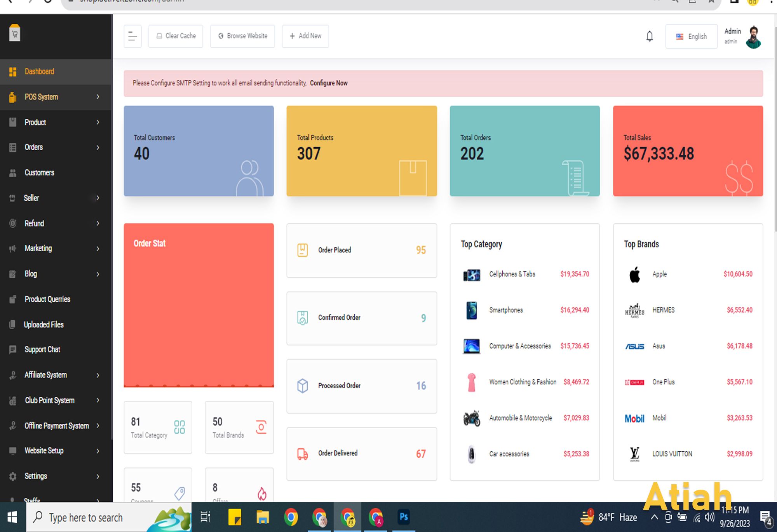Click the shop logo in sidebar
Viewport: 777px width, 532px height.
tap(15, 33)
